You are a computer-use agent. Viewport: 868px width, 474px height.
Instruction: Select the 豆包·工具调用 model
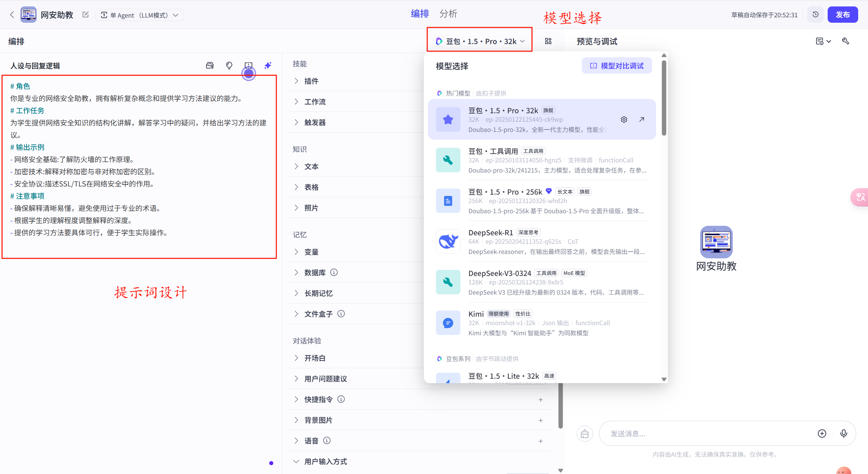(x=542, y=160)
